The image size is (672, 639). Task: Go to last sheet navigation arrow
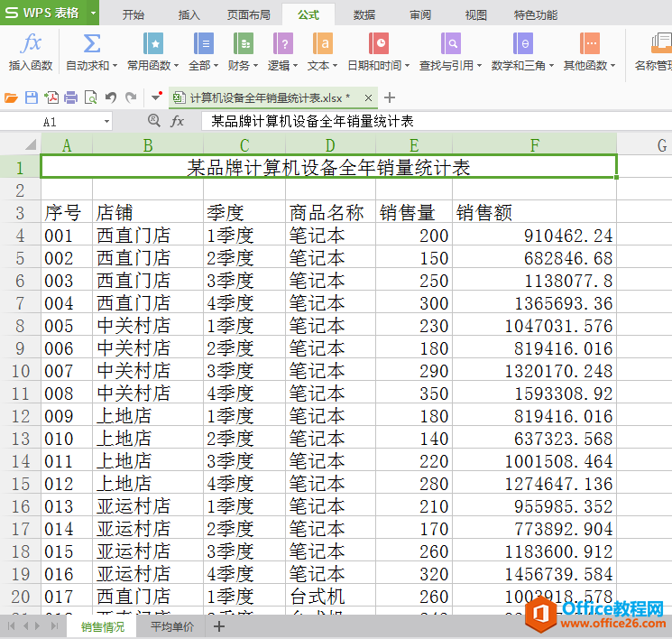tap(54, 626)
